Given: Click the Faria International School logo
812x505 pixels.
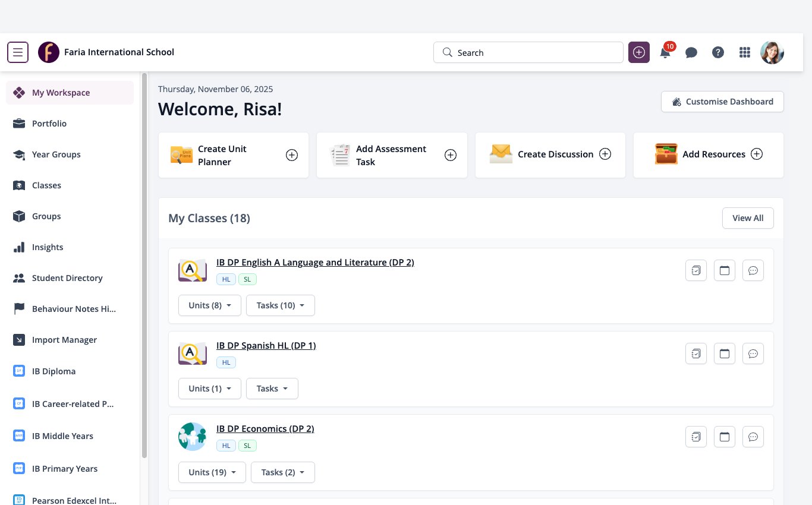Looking at the screenshot, I should click(49, 52).
